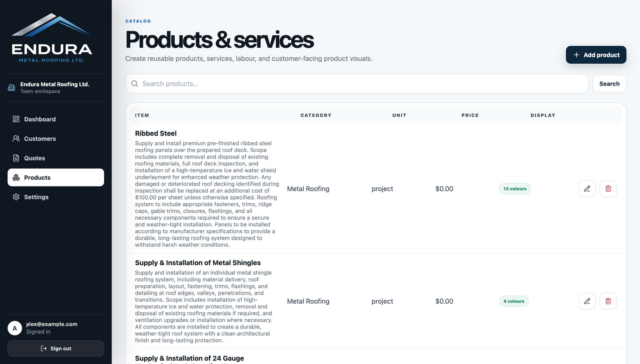
Task: Select the Products nav item
Action: 56,178
